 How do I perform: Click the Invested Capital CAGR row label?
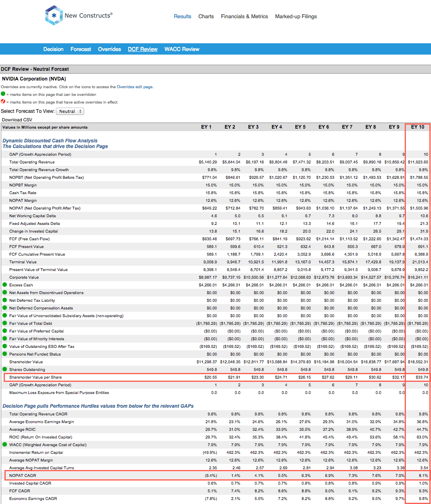point(30,483)
